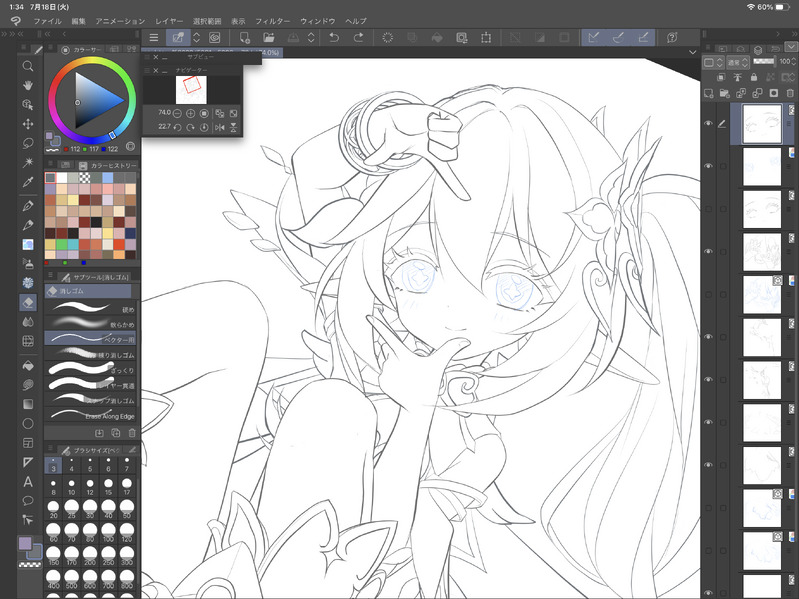Adjust layer opacity 100 stepper
The image size is (799, 599).
793,62
